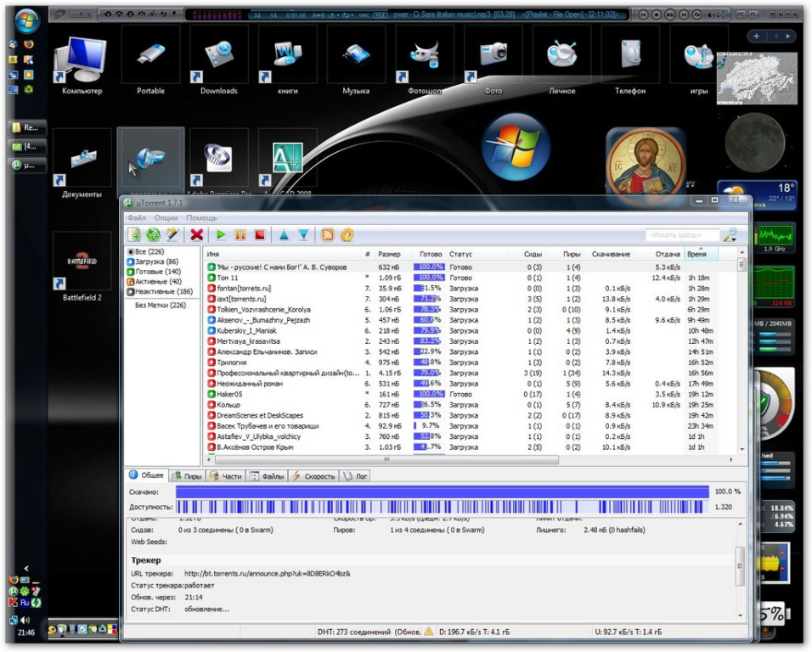Move torrent down the queue arrow
The height and width of the screenshot is (652, 812).
point(303,235)
